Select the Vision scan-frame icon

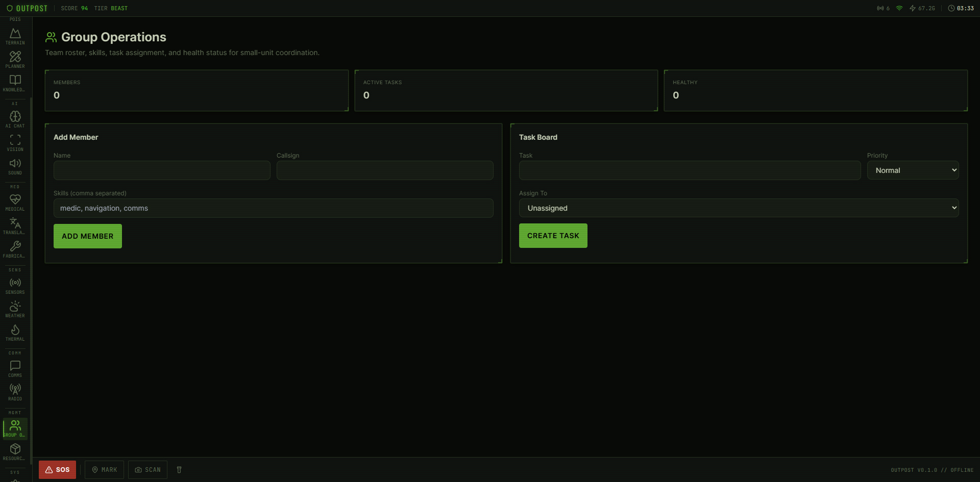[15, 143]
